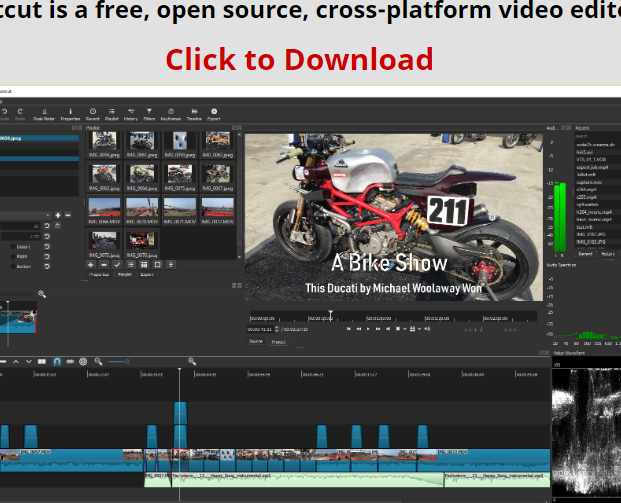Click the Undo toolbar icon
Viewport: 621px width, 503px height.
4,114
